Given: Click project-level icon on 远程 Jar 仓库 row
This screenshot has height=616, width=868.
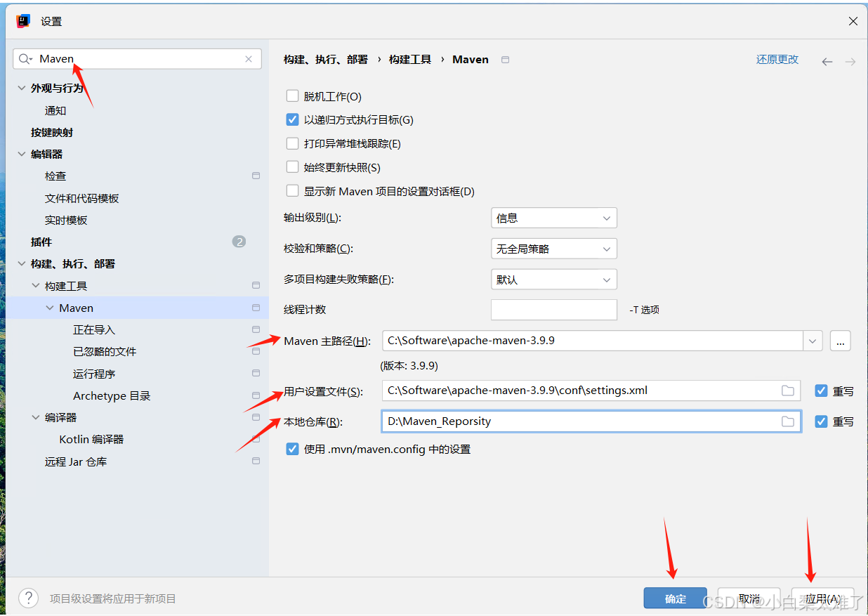Looking at the screenshot, I should pos(256,461).
